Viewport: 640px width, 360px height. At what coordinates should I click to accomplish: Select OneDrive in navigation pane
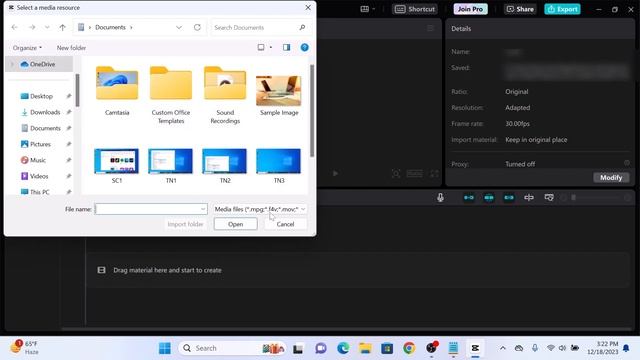pos(40,64)
